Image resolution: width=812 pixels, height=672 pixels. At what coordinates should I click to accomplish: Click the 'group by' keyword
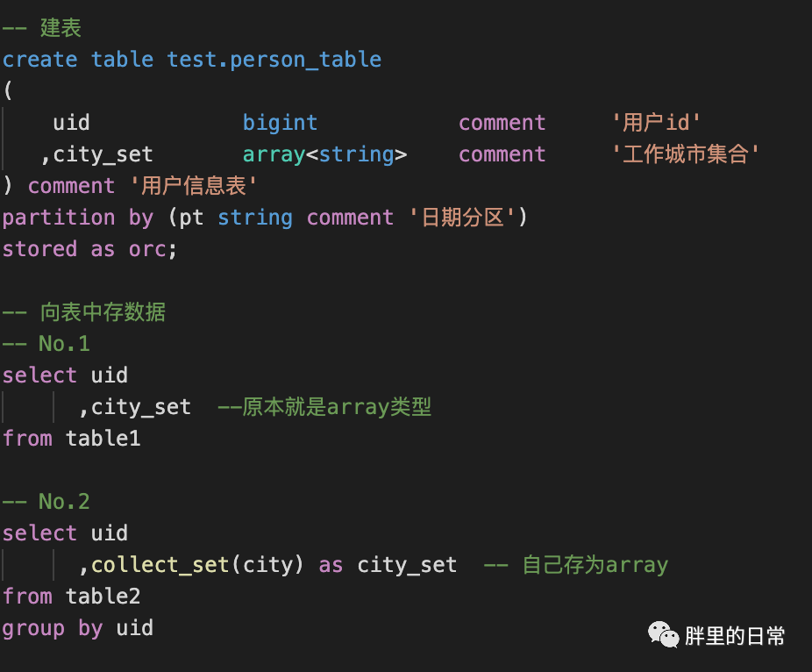(53, 628)
